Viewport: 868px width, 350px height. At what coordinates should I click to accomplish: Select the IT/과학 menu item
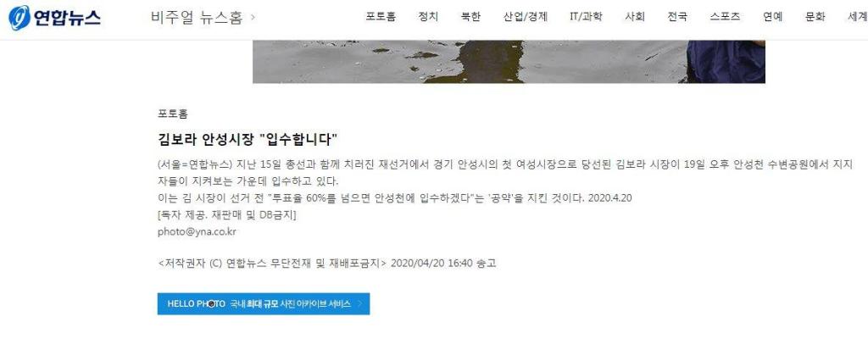click(586, 17)
